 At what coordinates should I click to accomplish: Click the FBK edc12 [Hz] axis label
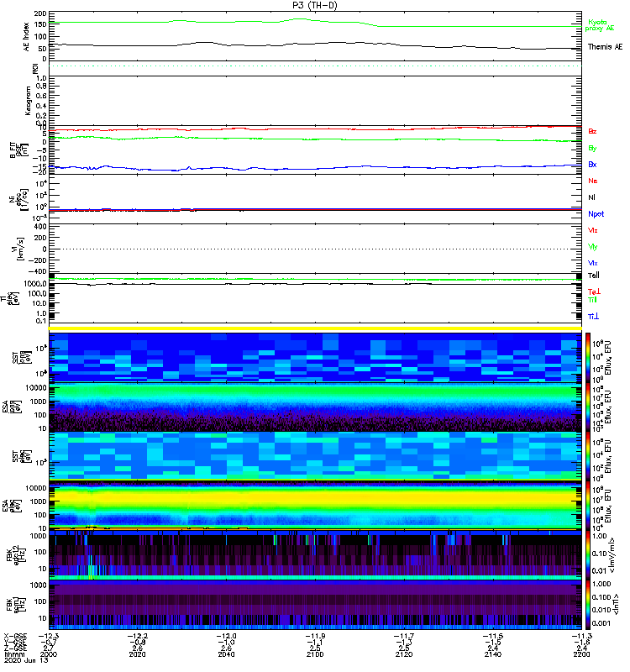(x=15, y=554)
